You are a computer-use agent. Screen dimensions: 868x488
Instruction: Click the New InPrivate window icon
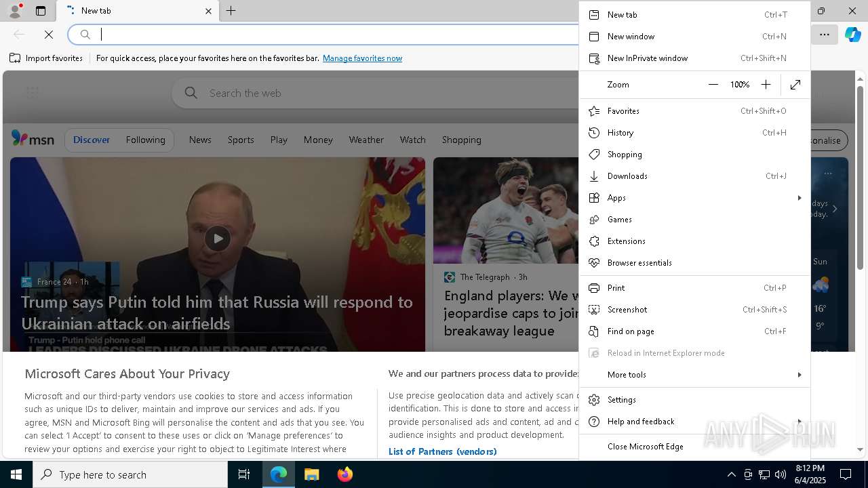594,58
